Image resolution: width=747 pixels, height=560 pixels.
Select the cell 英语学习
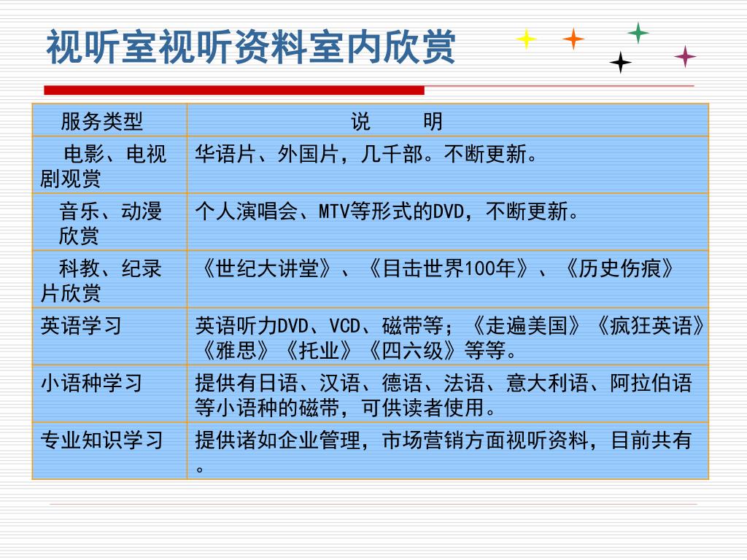[x=109, y=336]
